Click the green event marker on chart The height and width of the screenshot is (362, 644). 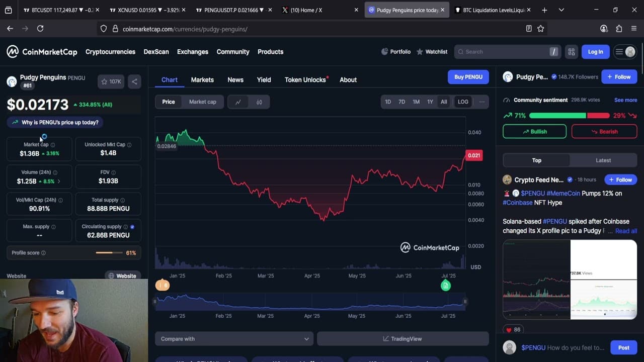click(445, 286)
